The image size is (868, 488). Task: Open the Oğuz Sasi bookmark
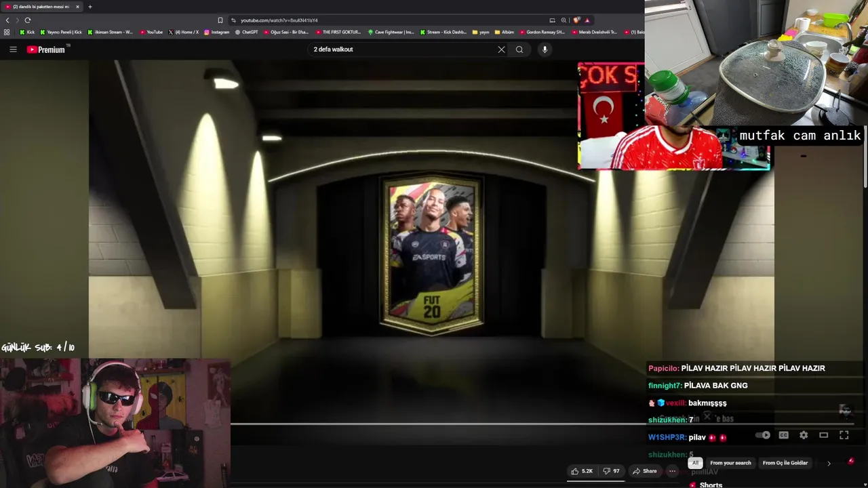click(x=285, y=32)
